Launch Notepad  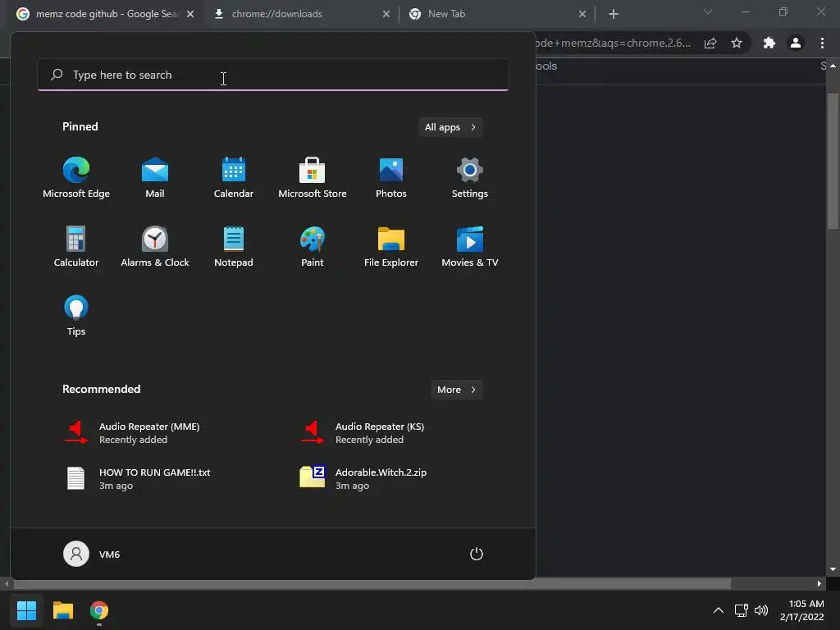(234, 246)
